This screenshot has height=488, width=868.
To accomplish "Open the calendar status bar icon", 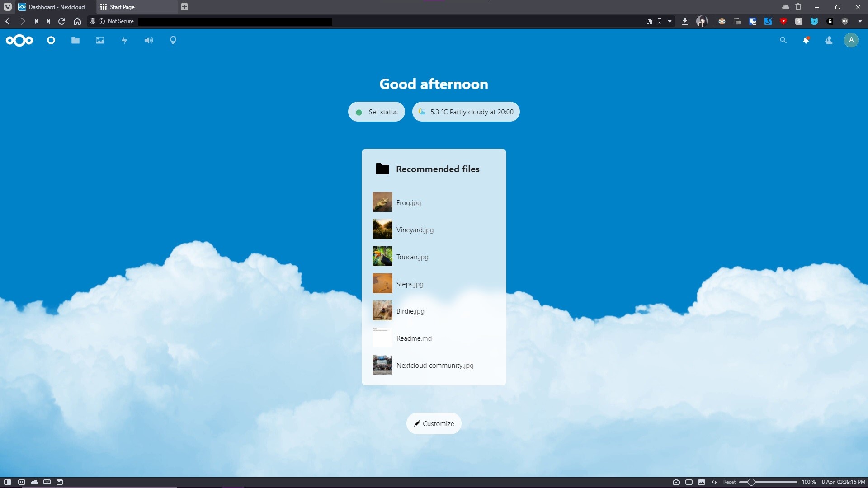I will pyautogui.click(x=60, y=482).
